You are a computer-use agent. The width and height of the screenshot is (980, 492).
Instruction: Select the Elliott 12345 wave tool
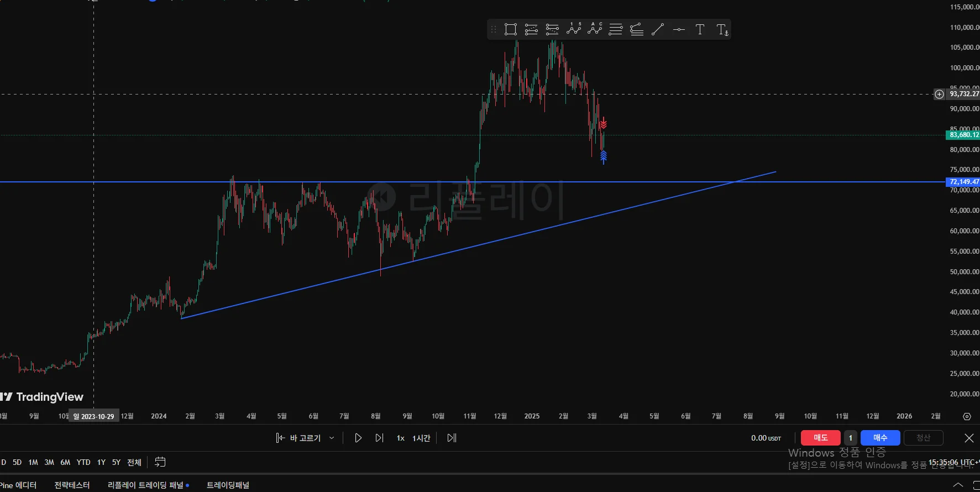tap(574, 29)
